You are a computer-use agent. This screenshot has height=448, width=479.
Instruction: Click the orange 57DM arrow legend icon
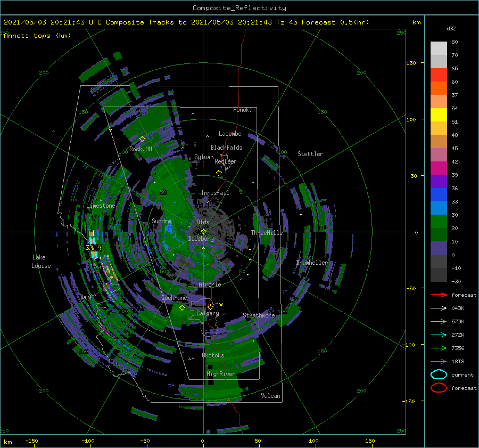(439, 321)
